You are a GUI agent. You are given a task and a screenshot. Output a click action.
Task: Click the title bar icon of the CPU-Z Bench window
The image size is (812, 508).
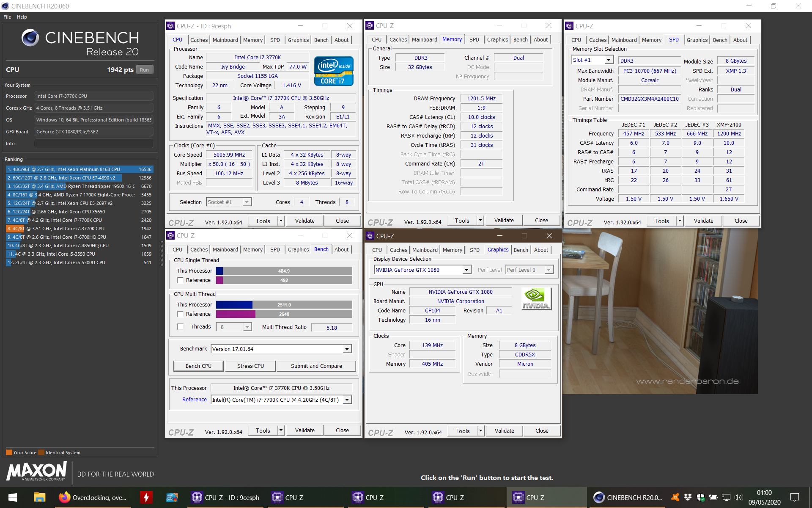pos(170,235)
